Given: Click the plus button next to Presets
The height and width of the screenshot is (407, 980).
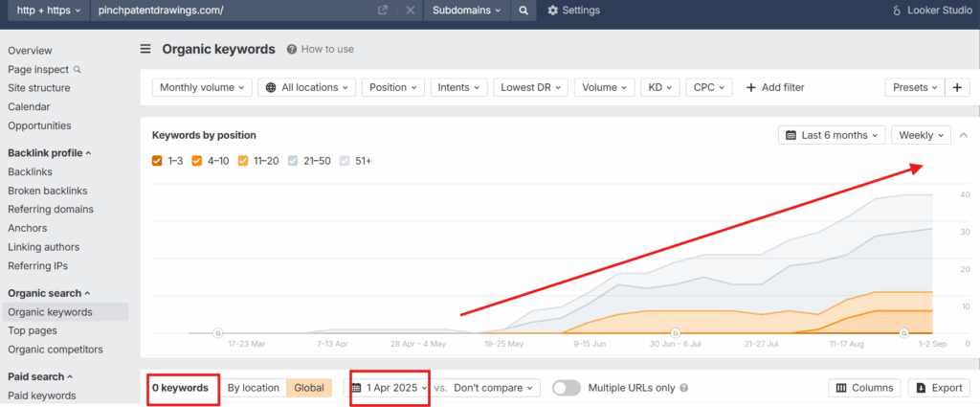Looking at the screenshot, I should (x=957, y=87).
